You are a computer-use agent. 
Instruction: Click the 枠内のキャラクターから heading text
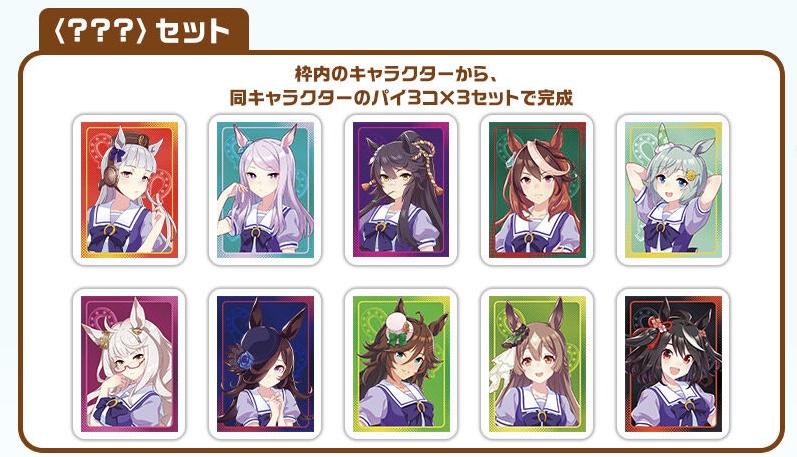(x=395, y=74)
